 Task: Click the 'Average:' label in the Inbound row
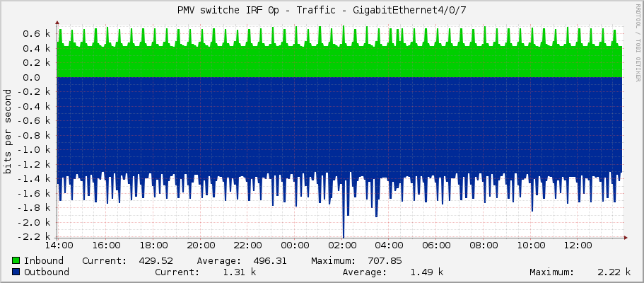coord(219,261)
